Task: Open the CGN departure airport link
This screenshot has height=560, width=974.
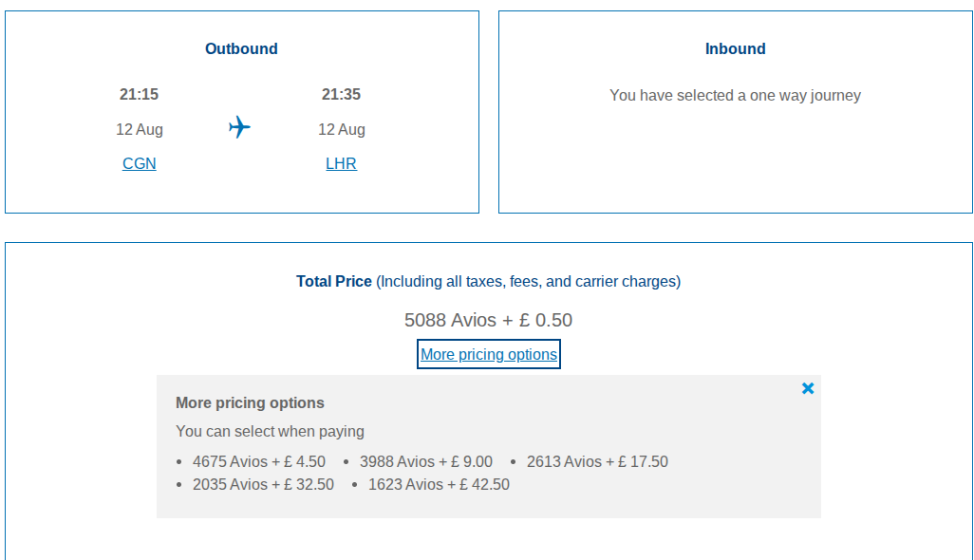Action: [140, 163]
